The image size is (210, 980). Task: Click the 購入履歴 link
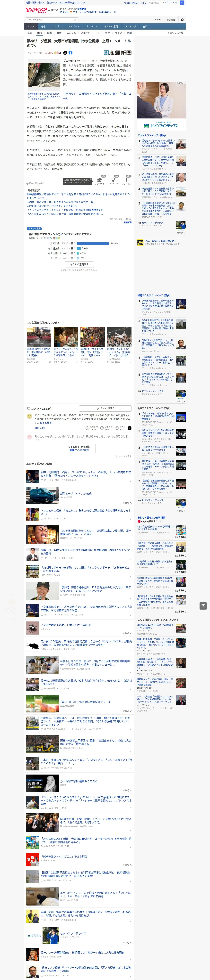171,20
